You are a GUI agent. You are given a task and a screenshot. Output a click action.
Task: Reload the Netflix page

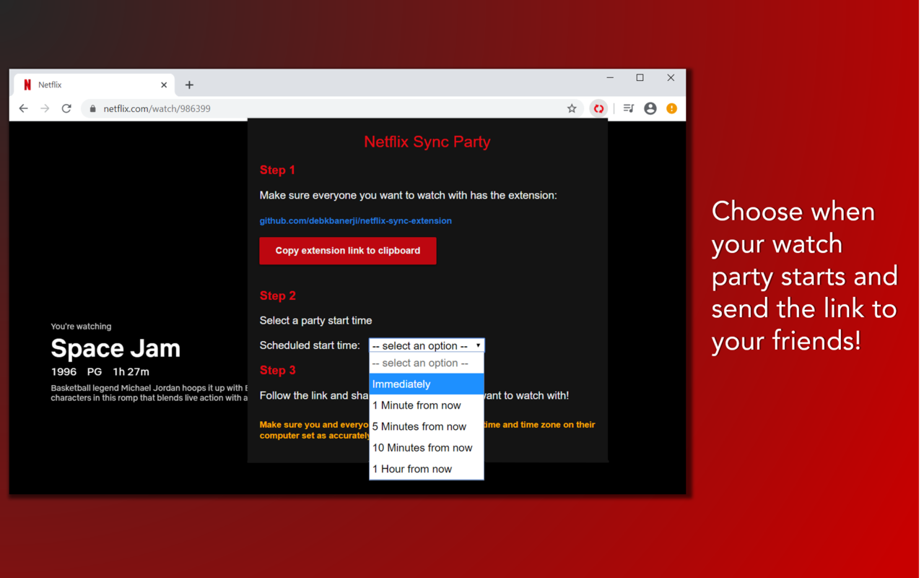pyautogui.click(x=66, y=108)
